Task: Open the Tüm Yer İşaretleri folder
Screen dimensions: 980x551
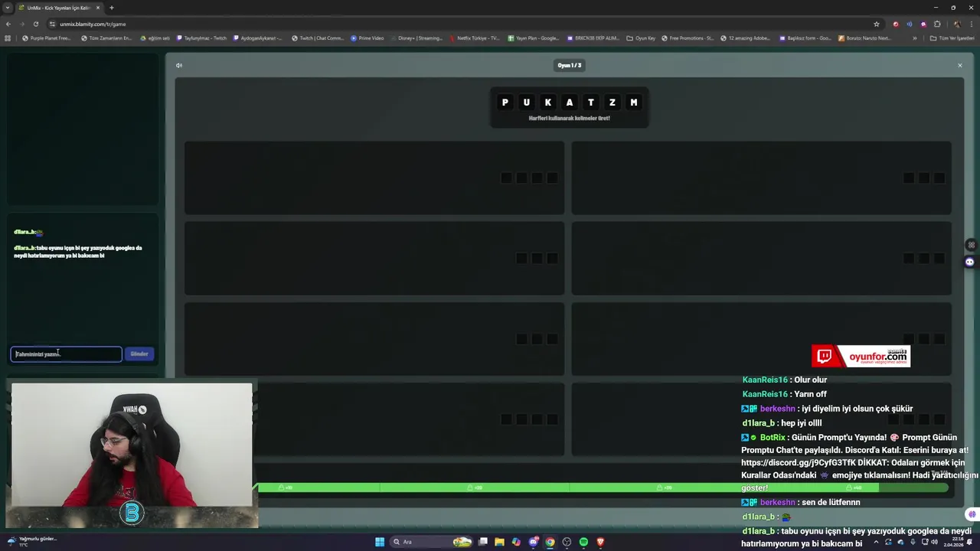Action: point(952,37)
